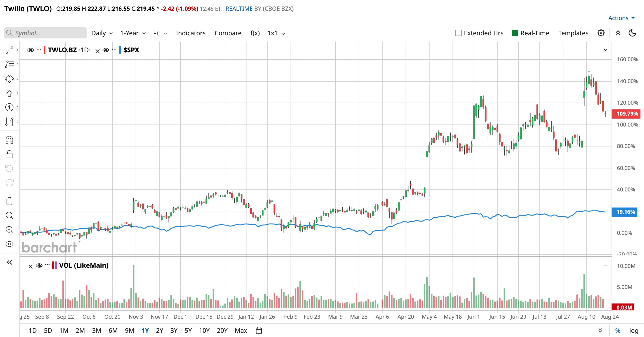Click the VOL indicator color swatch
The width and height of the screenshot is (644, 337).
coord(54,265)
